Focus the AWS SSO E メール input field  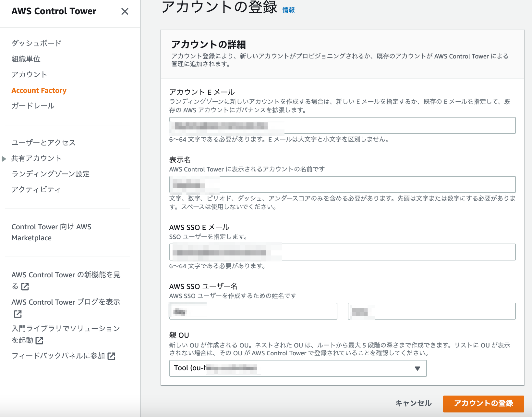pyautogui.click(x=342, y=252)
